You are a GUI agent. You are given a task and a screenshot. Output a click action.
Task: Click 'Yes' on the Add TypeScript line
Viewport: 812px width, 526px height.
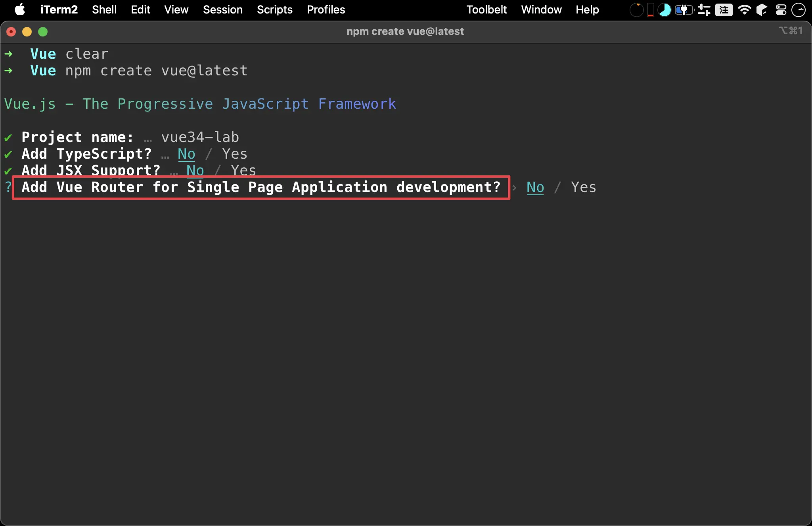coord(234,154)
